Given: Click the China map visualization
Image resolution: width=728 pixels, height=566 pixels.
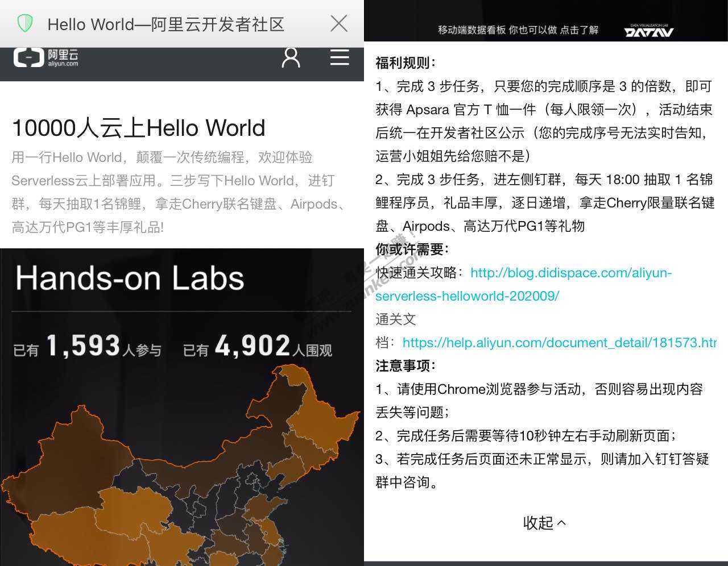Looking at the screenshot, I should pyautogui.click(x=181, y=466).
